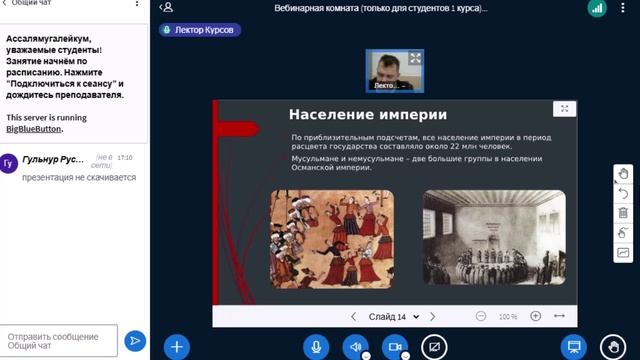Make the webcam video fullscreen

point(415,58)
